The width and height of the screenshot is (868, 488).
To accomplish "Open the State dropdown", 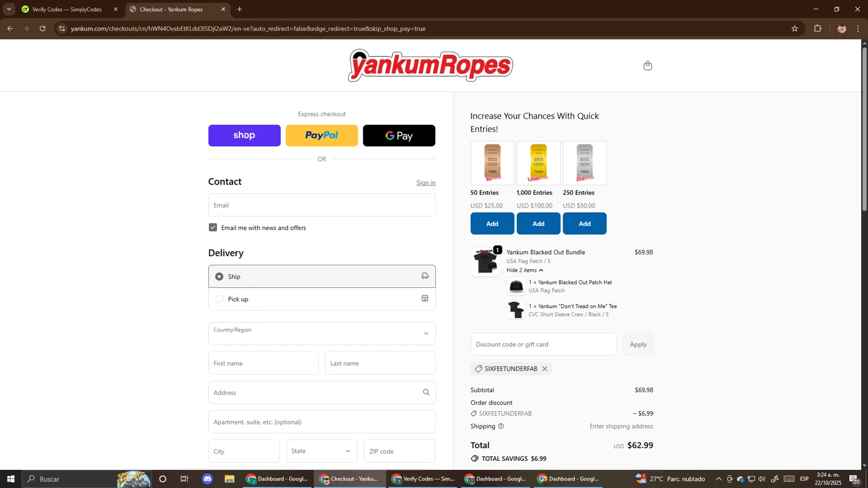I will pyautogui.click(x=322, y=451).
